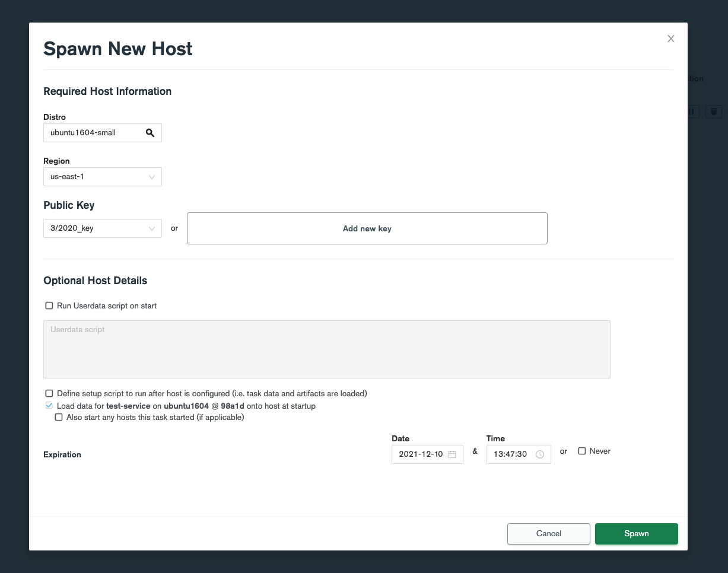The image size is (728, 573).
Task: Enable Run Userdata script on start
Action: 49,306
